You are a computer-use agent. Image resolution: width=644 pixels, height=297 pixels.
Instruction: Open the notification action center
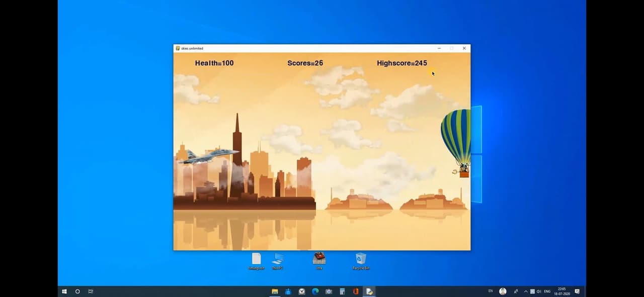(577, 291)
